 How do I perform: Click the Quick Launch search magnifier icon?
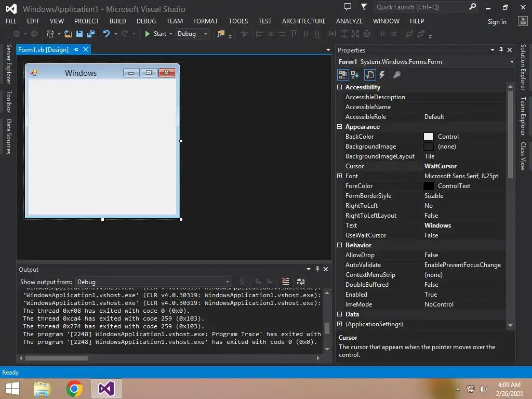(472, 7)
